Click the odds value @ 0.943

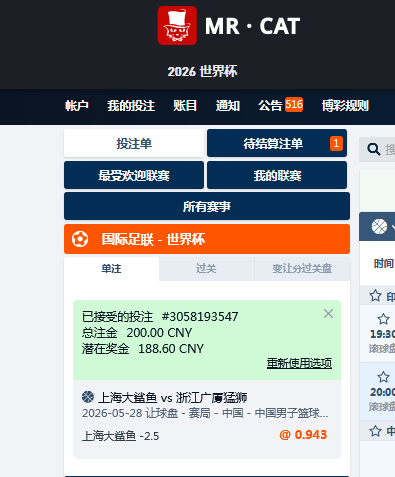tap(303, 435)
